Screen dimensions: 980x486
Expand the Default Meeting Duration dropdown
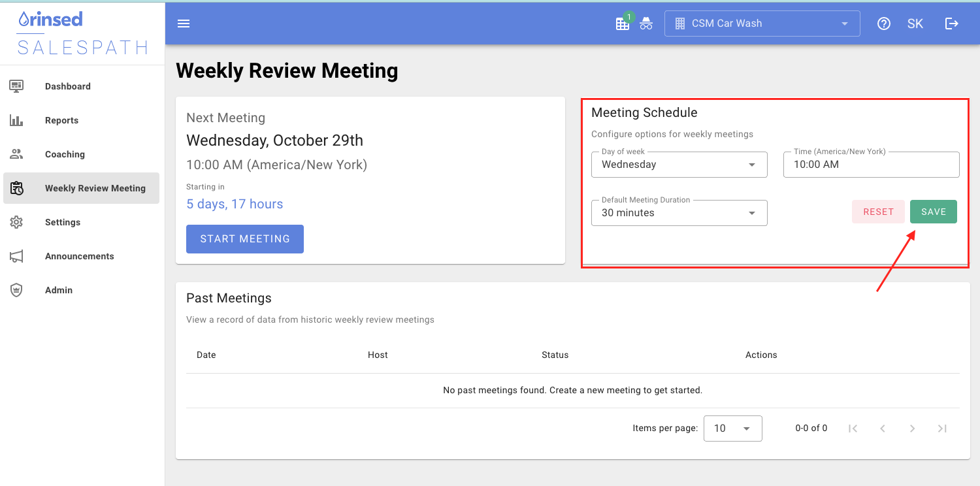[679, 213]
